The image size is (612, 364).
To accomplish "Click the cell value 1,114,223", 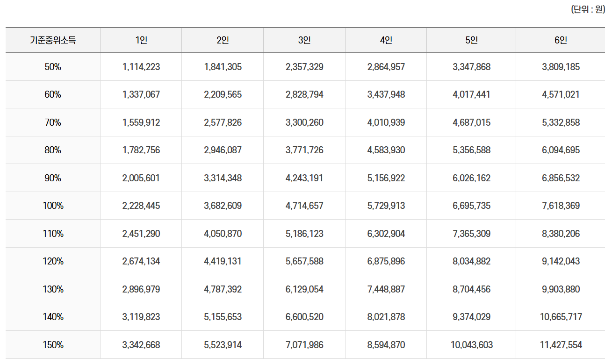I will pos(141,67).
